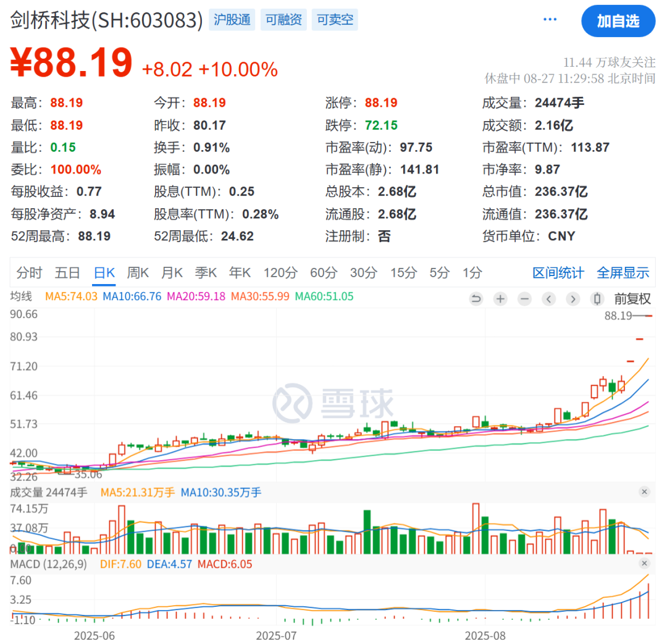The height and width of the screenshot is (644, 667).
Task: Zoom out chart with minus icon
Action: point(524,299)
